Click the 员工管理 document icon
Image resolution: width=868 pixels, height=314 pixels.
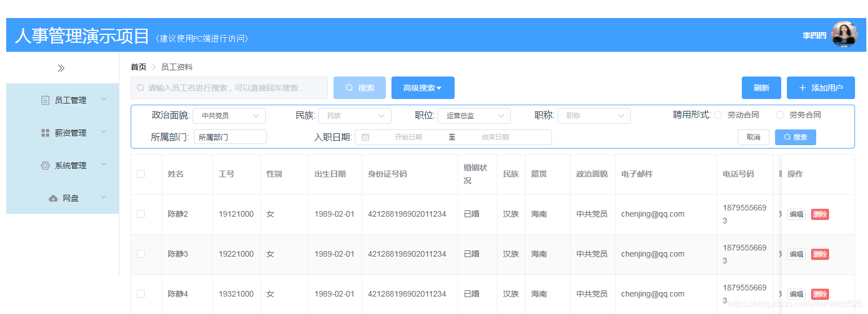(x=45, y=100)
